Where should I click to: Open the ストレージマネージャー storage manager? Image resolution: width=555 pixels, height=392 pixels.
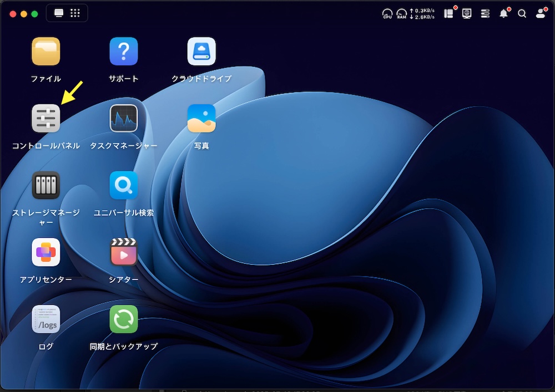click(46, 185)
